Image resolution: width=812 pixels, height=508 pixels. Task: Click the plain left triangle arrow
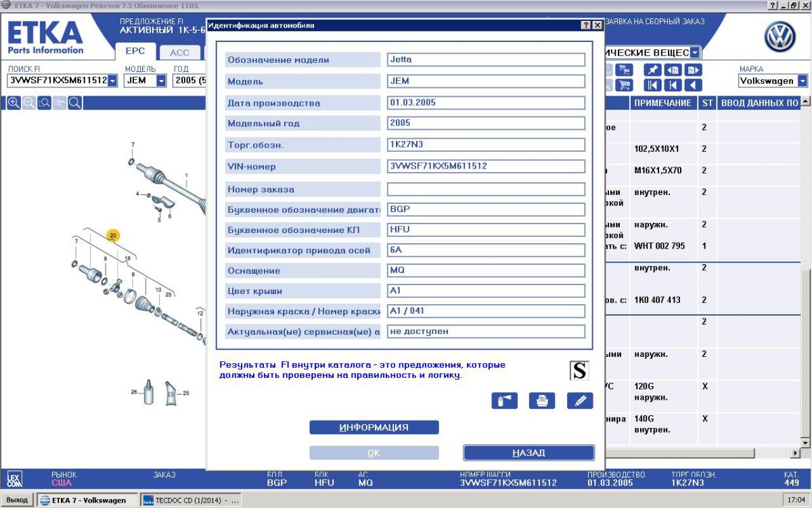pyautogui.click(x=693, y=85)
